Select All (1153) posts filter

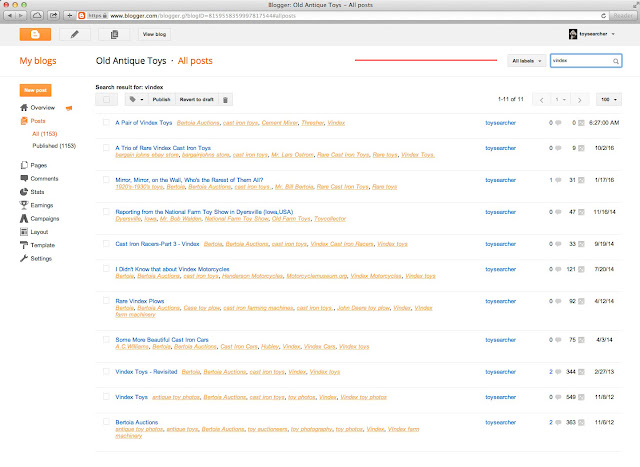44,134
